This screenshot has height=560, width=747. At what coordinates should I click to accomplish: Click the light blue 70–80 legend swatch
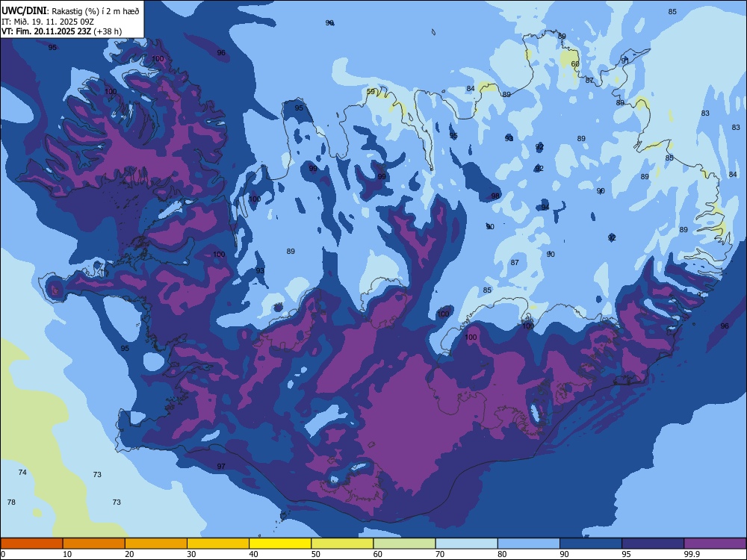466,544
